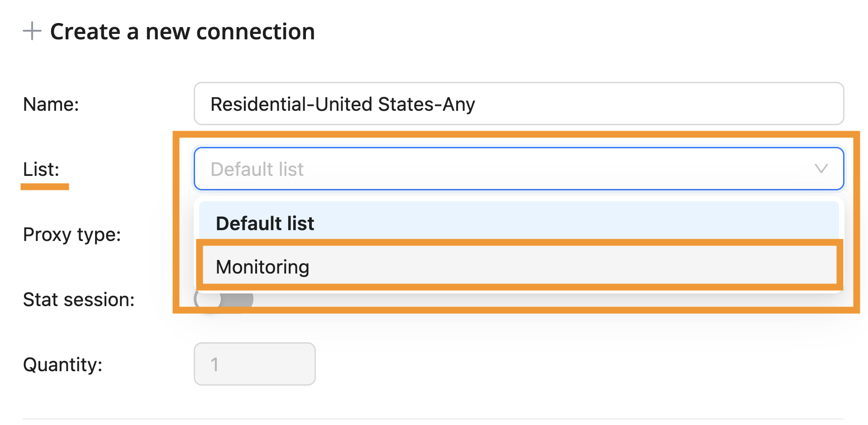
Task: Click the Quantity: label
Action: (x=62, y=364)
